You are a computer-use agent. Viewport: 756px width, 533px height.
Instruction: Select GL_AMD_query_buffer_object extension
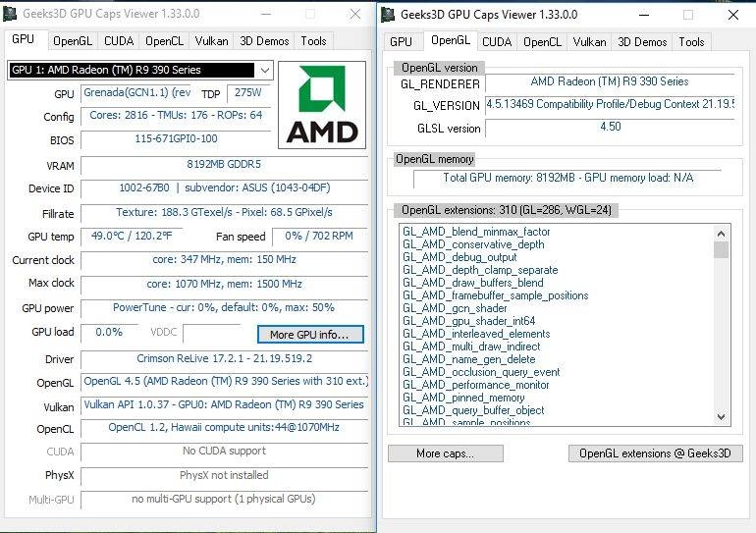click(x=473, y=410)
